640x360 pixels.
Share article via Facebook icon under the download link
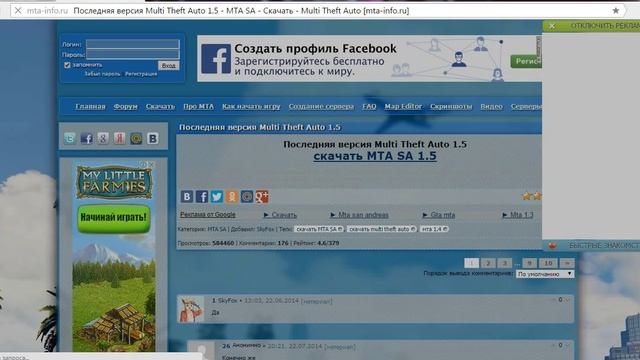(x=202, y=197)
